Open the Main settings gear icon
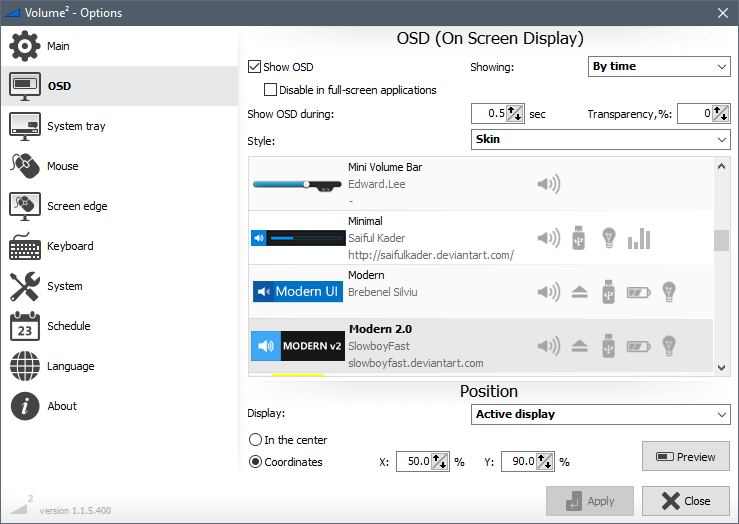Viewport: 739px width, 524px height. point(25,46)
